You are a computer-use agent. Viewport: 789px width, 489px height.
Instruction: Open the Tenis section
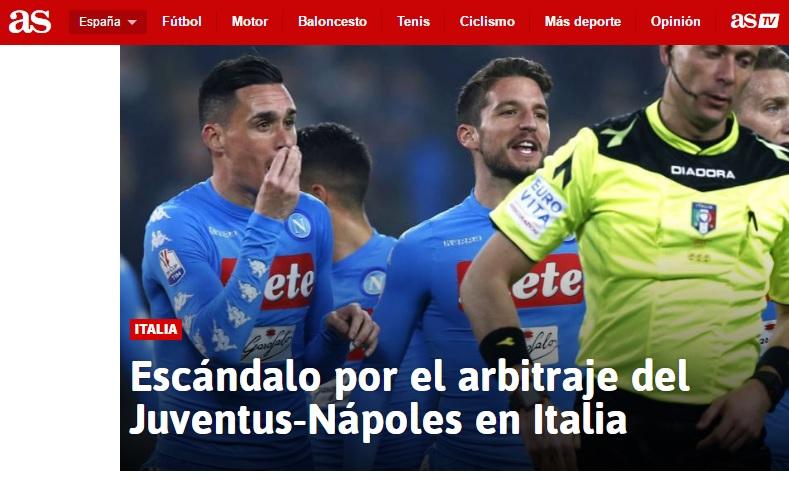[413, 22]
